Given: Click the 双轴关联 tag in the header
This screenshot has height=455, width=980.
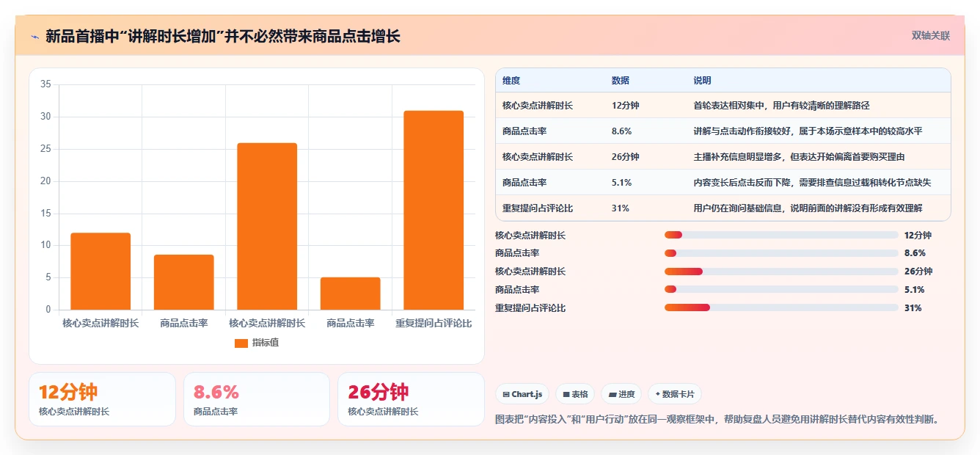Looking at the screenshot, I should (x=931, y=36).
